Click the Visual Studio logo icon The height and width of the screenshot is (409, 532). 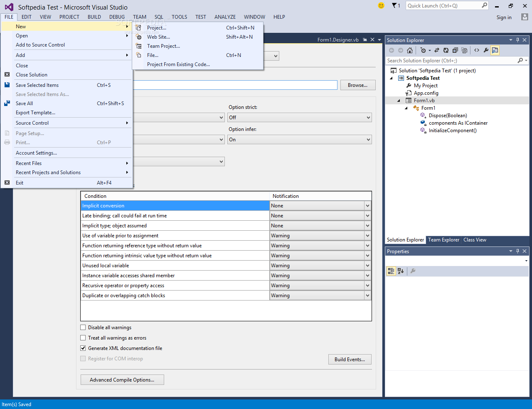point(9,7)
